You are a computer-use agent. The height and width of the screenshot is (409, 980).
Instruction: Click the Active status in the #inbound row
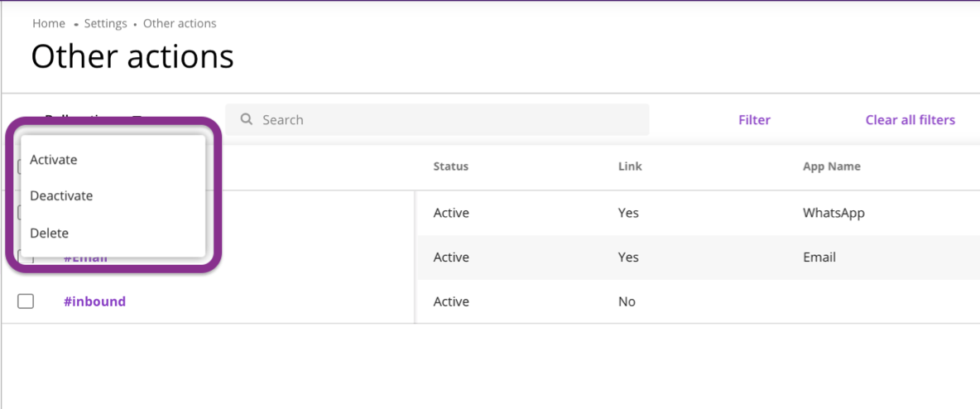[451, 301]
